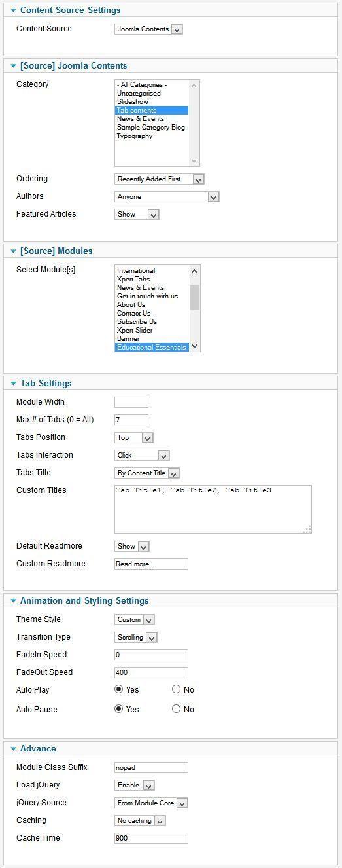Viewport: 342px width, 868px height.
Task: Open the Transition Type dropdown
Action: 136,638
